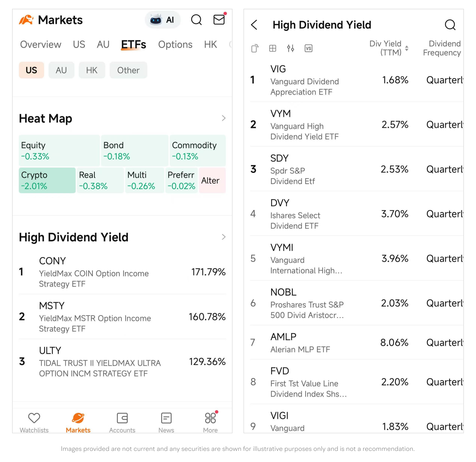Open the DVY Ishares Select Dividend row

pos(357,214)
